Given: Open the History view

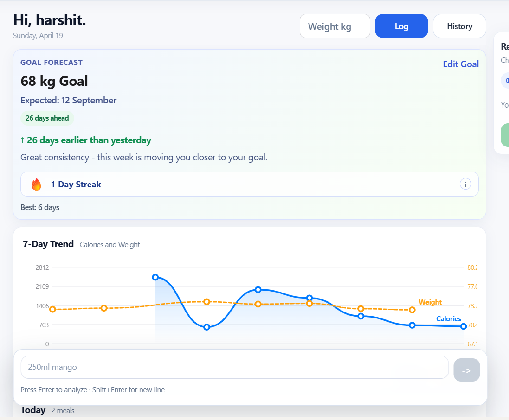Looking at the screenshot, I should (459, 26).
